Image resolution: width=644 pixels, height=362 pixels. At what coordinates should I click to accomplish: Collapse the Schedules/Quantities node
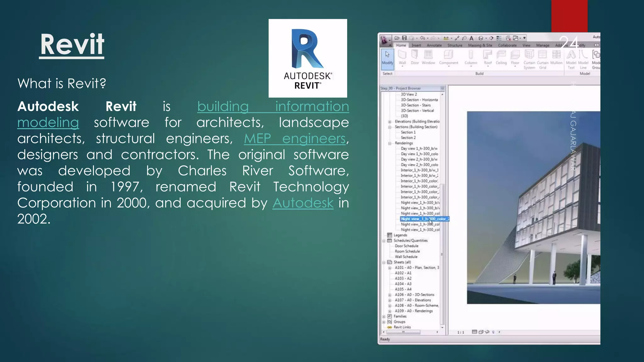coord(384,241)
